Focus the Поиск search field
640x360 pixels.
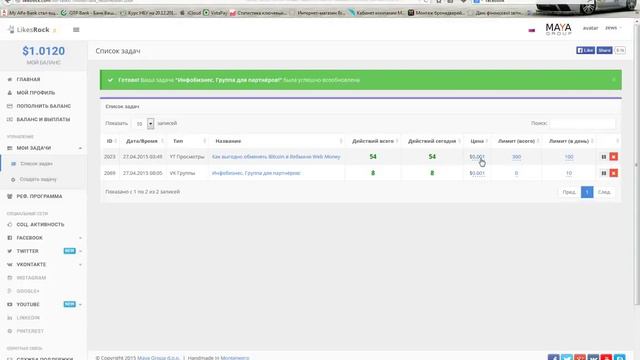click(582, 123)
